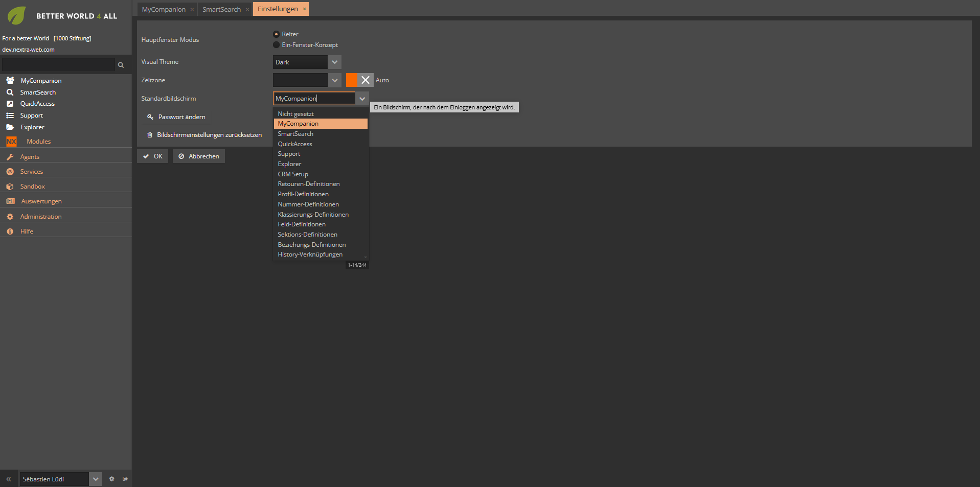This screenshot has height=487, width=980.
Task: Open Administration via the gear icon
Action: point(10,216)
